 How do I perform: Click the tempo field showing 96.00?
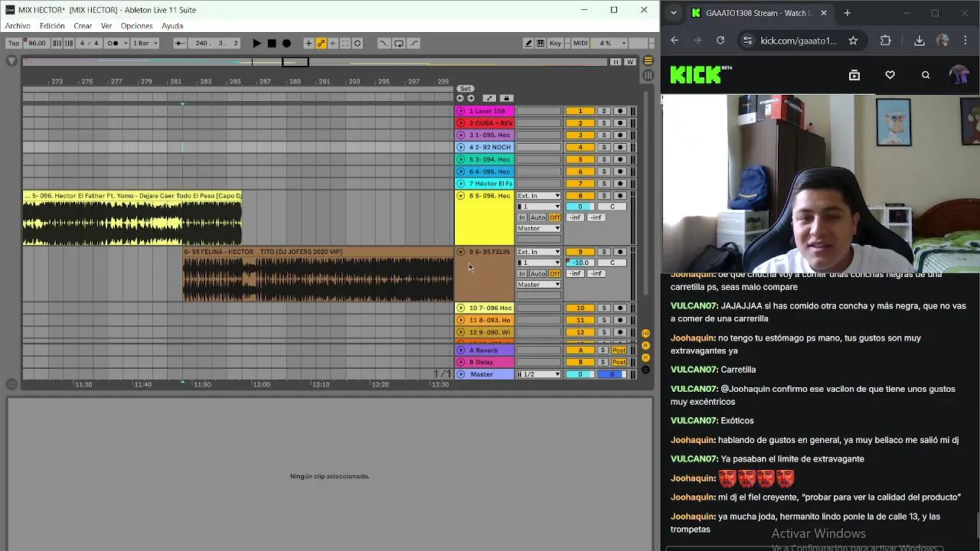(x=36, y=44)
